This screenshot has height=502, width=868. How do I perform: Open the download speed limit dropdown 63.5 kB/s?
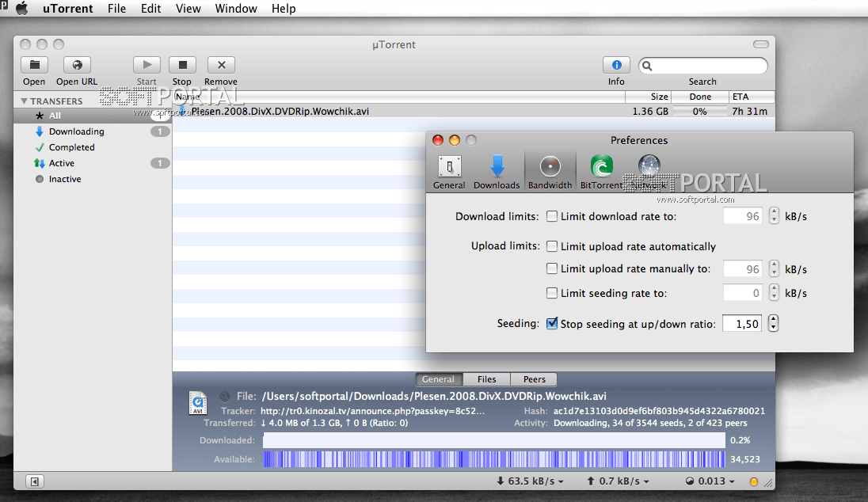[530, 481]
